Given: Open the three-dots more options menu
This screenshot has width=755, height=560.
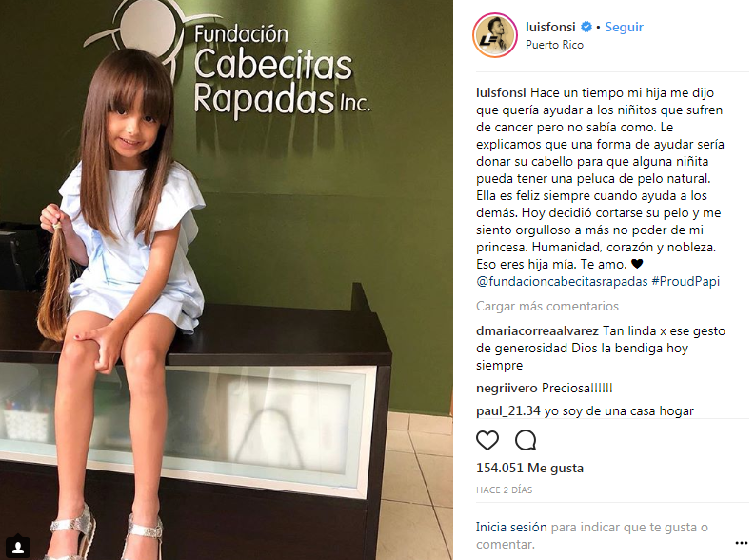Looking at the screenshot, I should 741,543.
